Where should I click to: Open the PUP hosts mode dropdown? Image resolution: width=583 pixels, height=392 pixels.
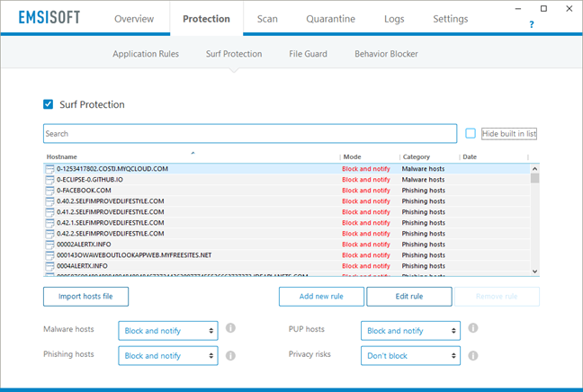pos(410,331)
